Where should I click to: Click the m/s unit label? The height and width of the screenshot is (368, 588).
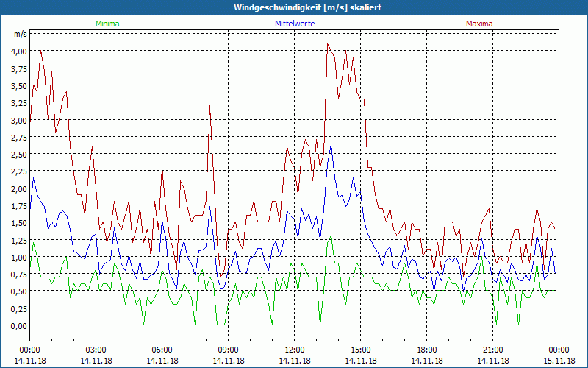pos(20,35)
